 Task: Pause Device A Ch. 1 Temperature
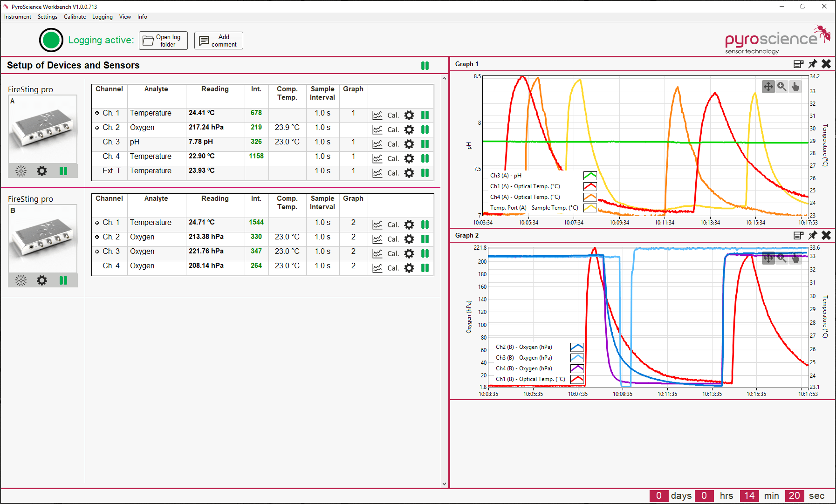coord(425,115)
